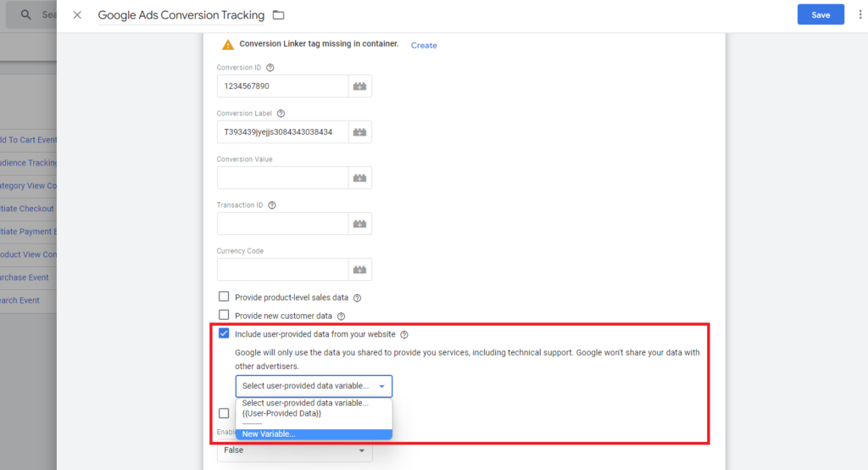Select {{User-Provided Data}} option in list
Screen dimensions: 868x470
pos(281,413)
